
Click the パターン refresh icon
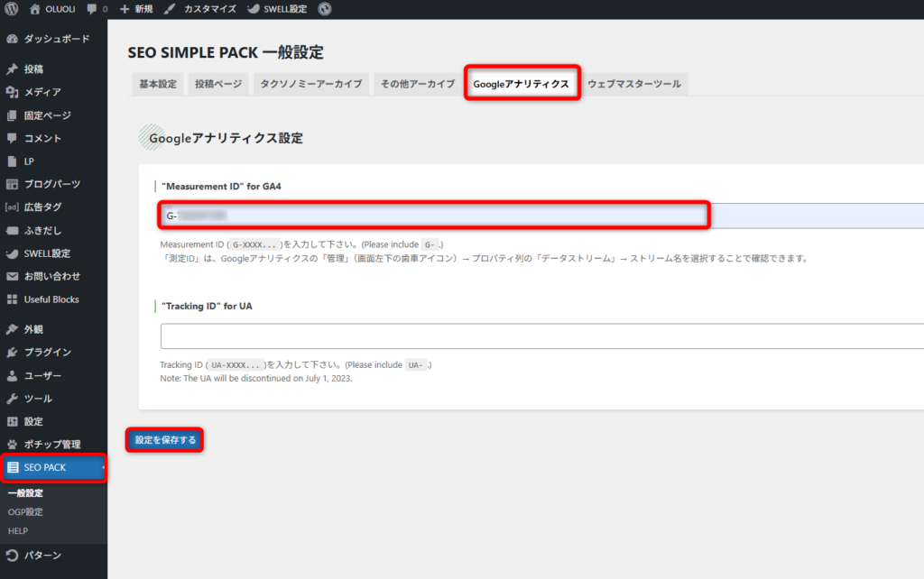[12, 555]
